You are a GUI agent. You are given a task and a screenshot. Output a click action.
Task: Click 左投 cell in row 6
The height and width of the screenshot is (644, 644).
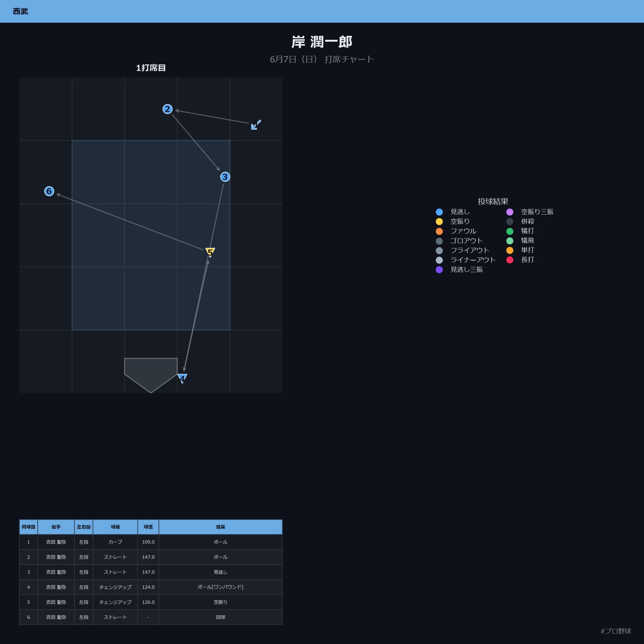(x=84, y=617)
